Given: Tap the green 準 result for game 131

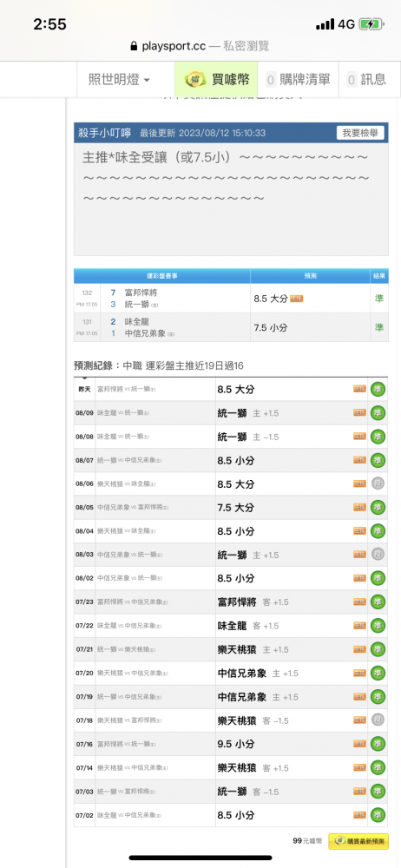Looking at the screenshot, I should [379, 327].
